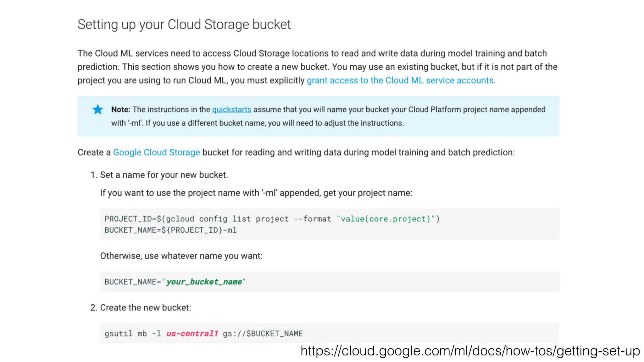Click the gs://$BUCKET_NAME argument
The image size is (644, 362).
point(263,333)
